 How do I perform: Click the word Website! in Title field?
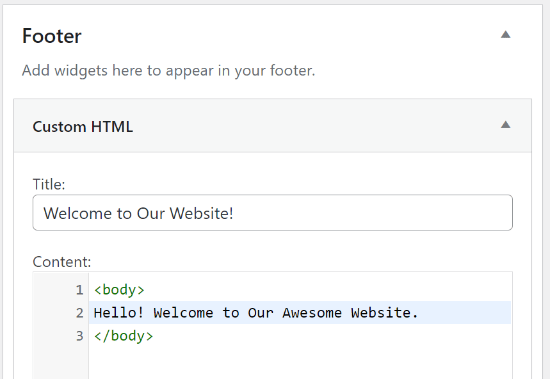pos(201,213)
